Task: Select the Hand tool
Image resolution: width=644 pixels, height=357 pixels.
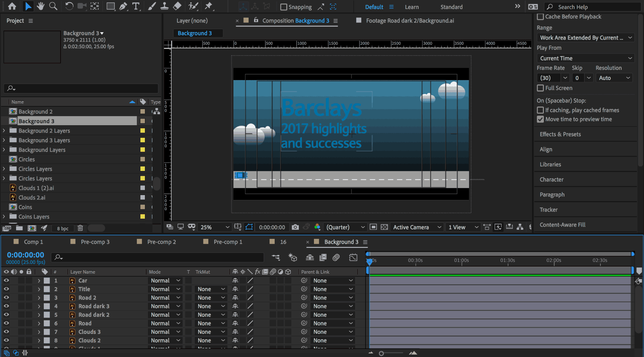Action: pyautogui.click(x=41, y=6)
